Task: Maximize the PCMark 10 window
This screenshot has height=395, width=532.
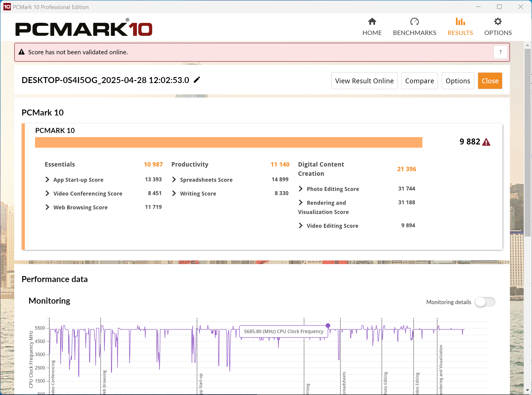Action: 499,7
